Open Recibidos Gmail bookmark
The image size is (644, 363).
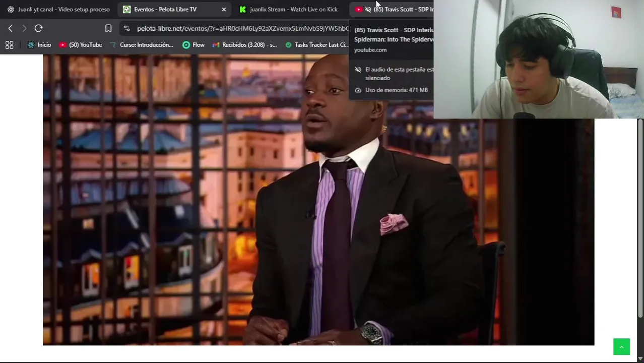click(x=244, y=45)
